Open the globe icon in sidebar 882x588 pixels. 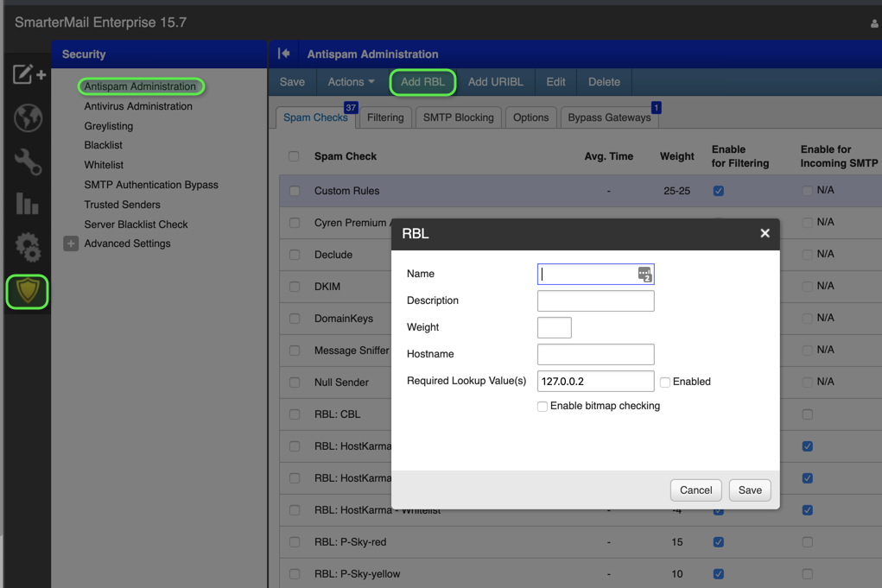click(x=28, y=118)
